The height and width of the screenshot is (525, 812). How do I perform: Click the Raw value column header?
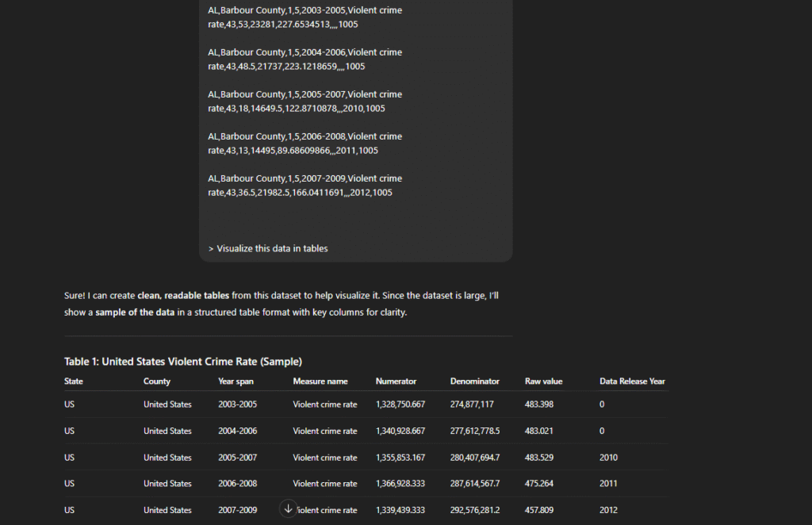coord(543,381)
